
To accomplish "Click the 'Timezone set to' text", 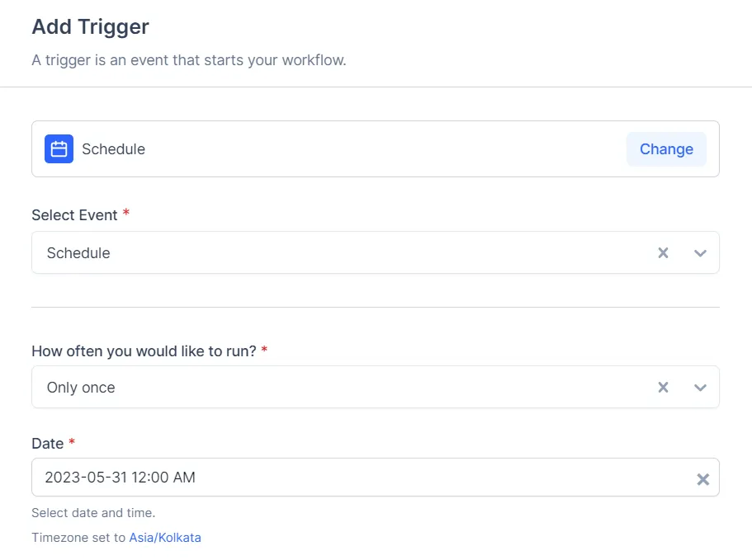I will click(x=78, y=538).
